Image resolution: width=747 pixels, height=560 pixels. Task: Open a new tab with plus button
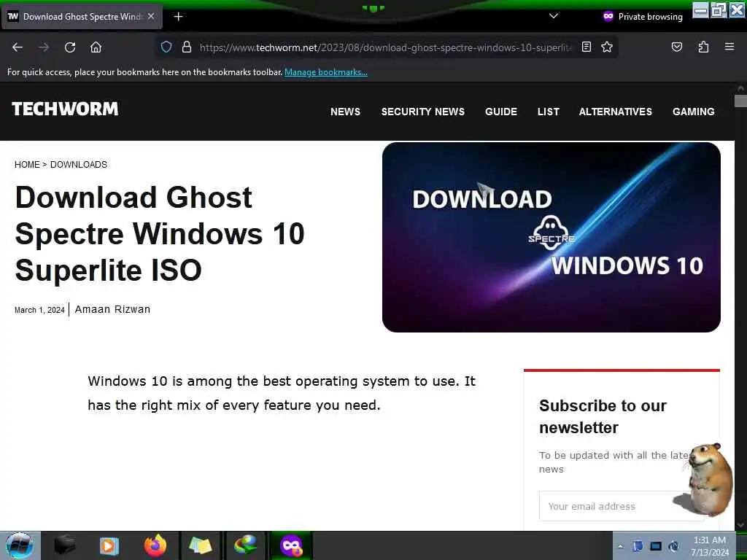tap(178, 17)
